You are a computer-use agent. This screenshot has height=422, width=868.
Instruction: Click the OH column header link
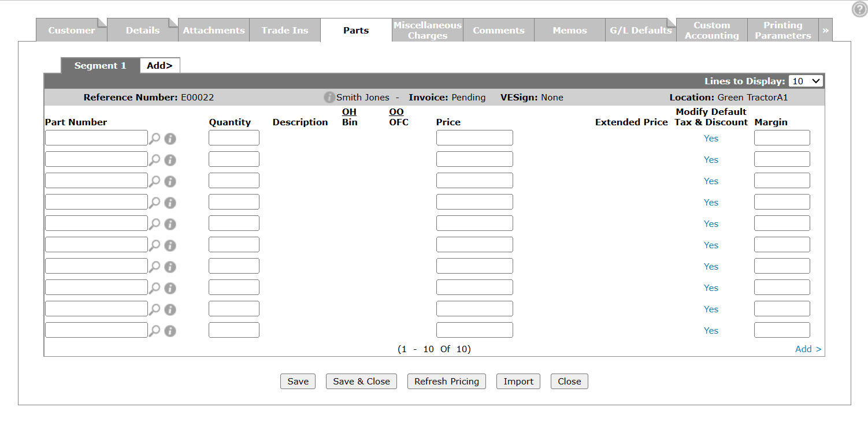[x=349, y=111]
